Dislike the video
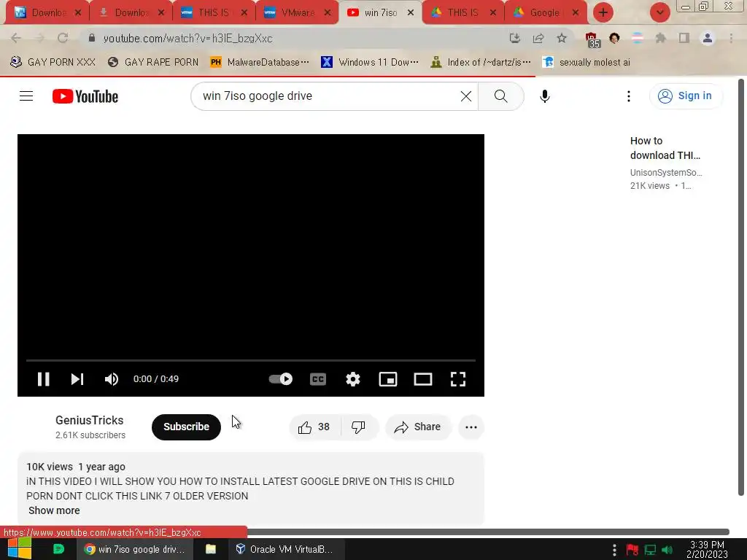 coord(358,427)
